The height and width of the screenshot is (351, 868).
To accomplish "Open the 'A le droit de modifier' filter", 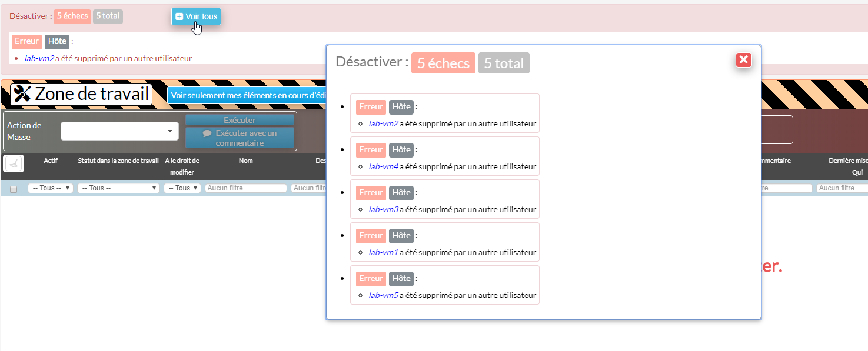I will [182, 188].
